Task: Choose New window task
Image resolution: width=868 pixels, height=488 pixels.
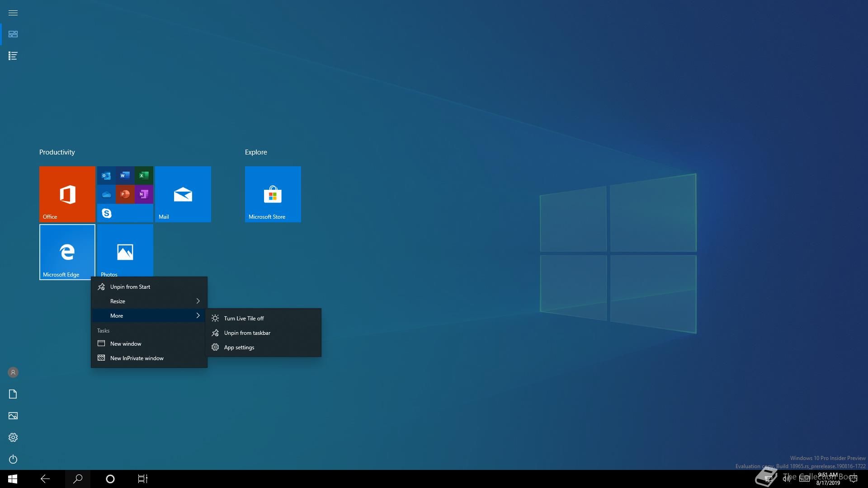Action: click(x=149, y=344)
